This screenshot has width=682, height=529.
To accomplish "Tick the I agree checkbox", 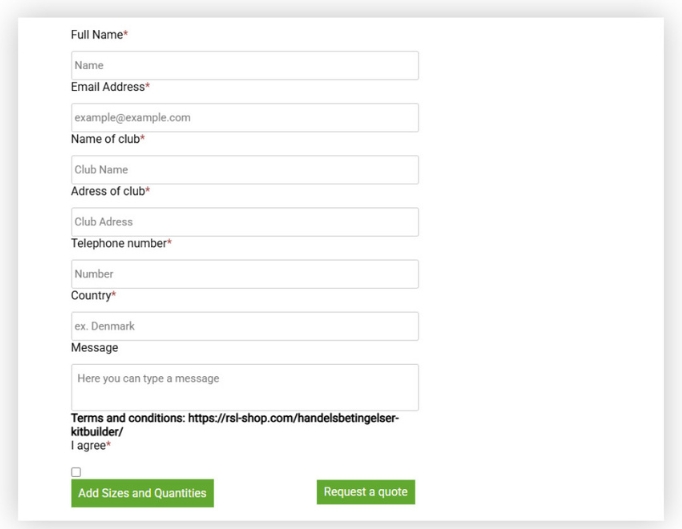I will pos(76,472).
